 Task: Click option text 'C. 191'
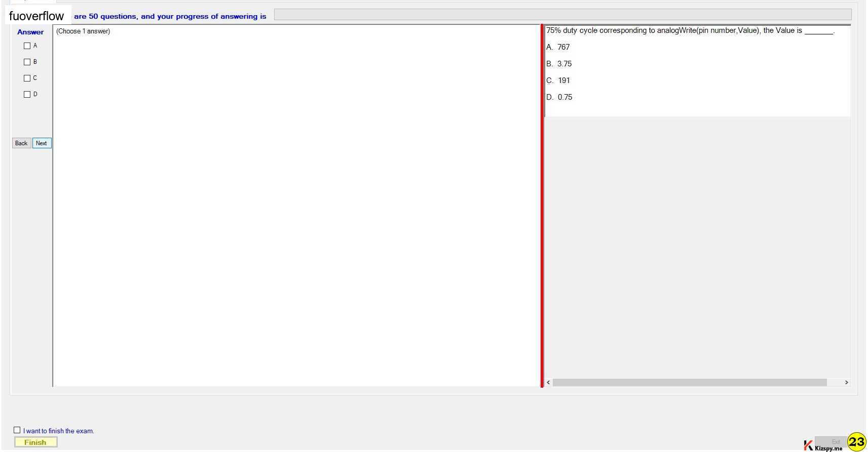click(x=558, y=80)
